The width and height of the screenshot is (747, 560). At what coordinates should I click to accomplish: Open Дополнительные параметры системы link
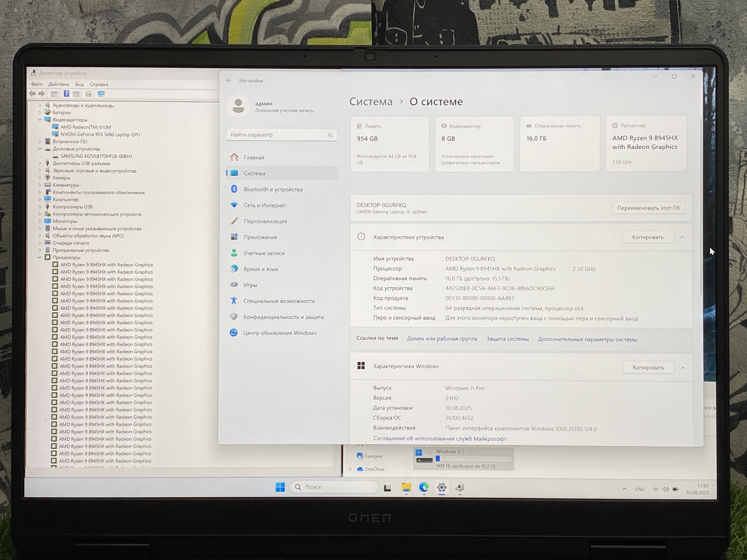587,339
